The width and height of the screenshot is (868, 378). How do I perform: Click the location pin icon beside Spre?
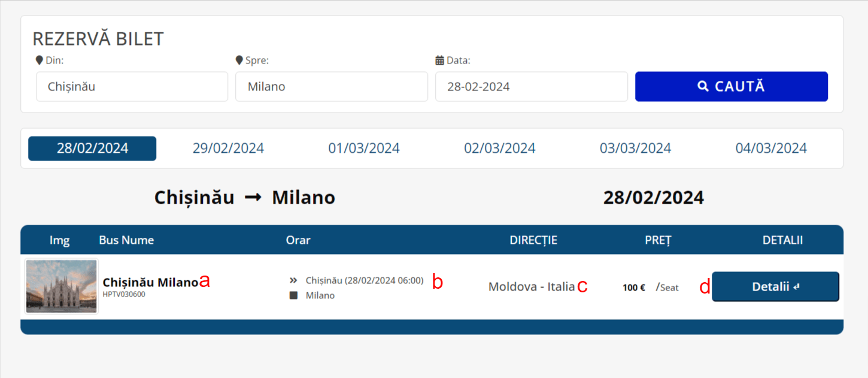pos(239,60)
